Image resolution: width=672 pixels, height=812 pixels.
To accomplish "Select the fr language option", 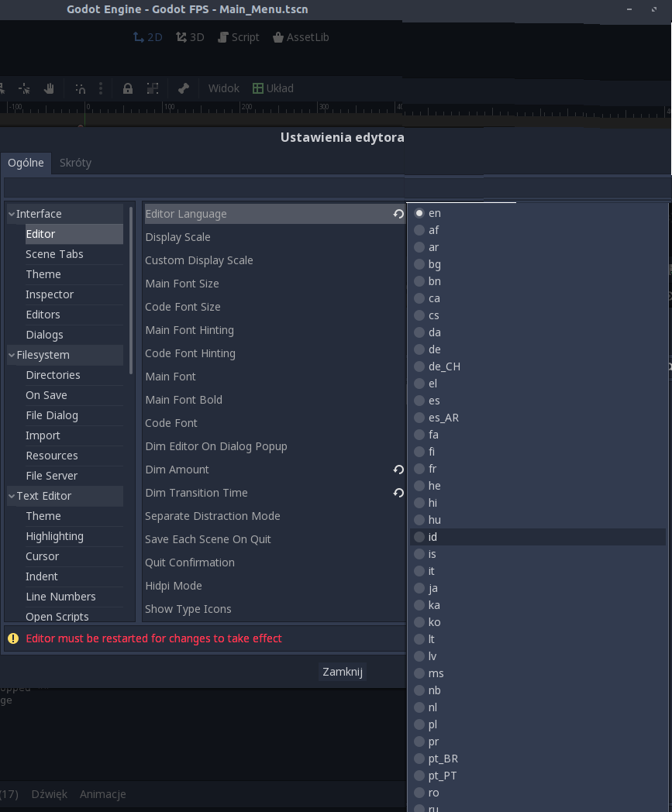I will [x=538, y=469].
